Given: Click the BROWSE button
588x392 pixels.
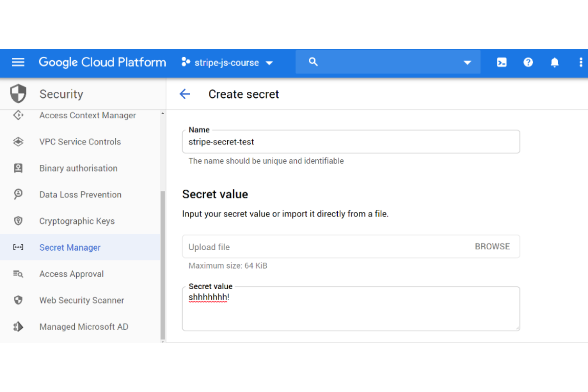Looking at the screenshot, I should tap(492, 246).
